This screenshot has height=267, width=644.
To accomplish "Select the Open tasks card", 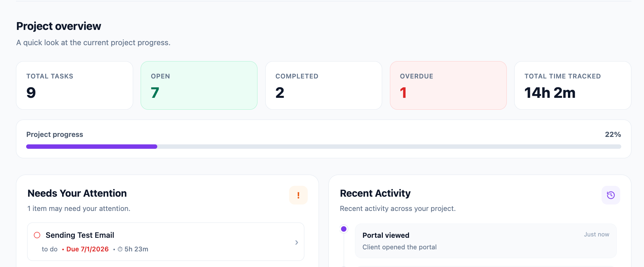I will pyautogui.click(x=199, y=85).
